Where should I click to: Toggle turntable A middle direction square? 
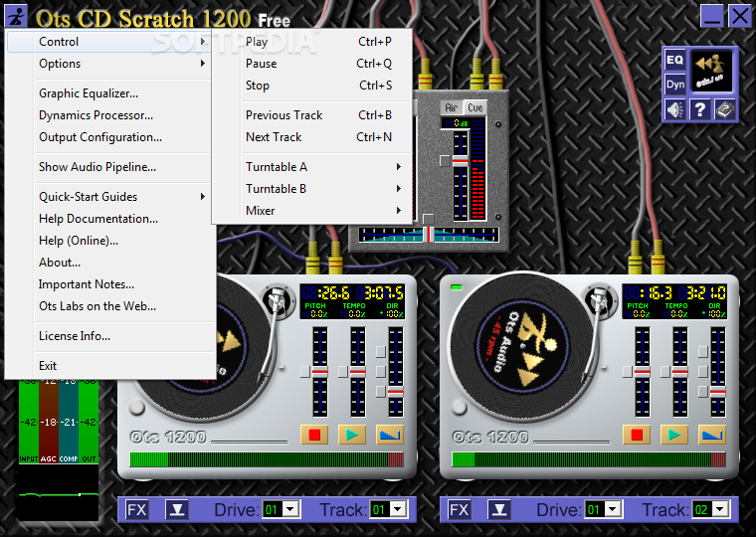click(x=380, y=371)
